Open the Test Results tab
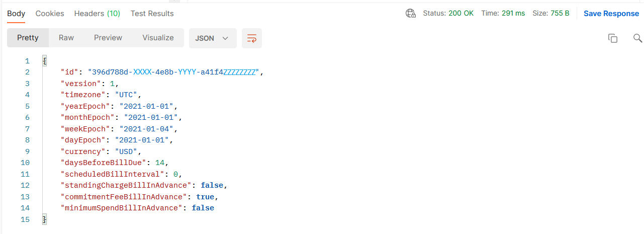 [152, 14]
